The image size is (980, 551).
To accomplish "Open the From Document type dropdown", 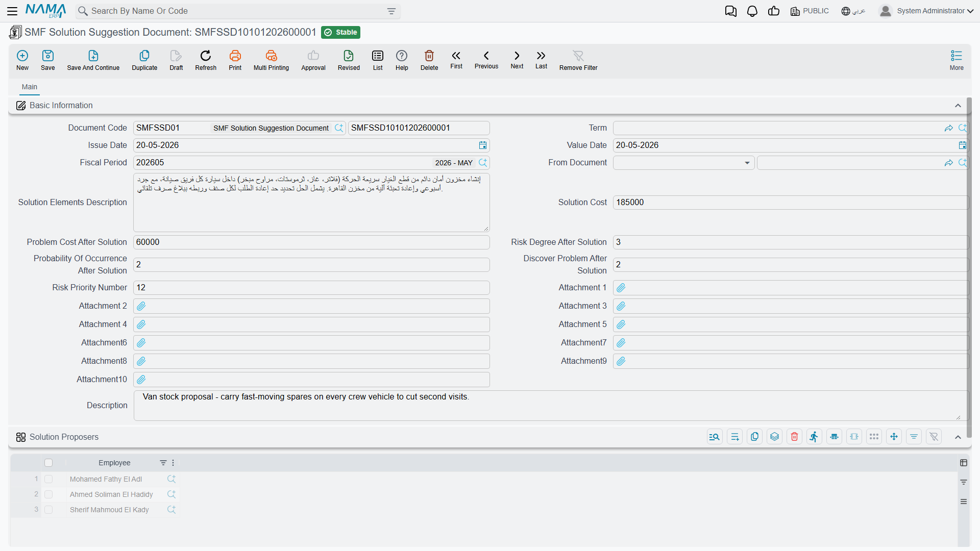I will coord(747,163).
